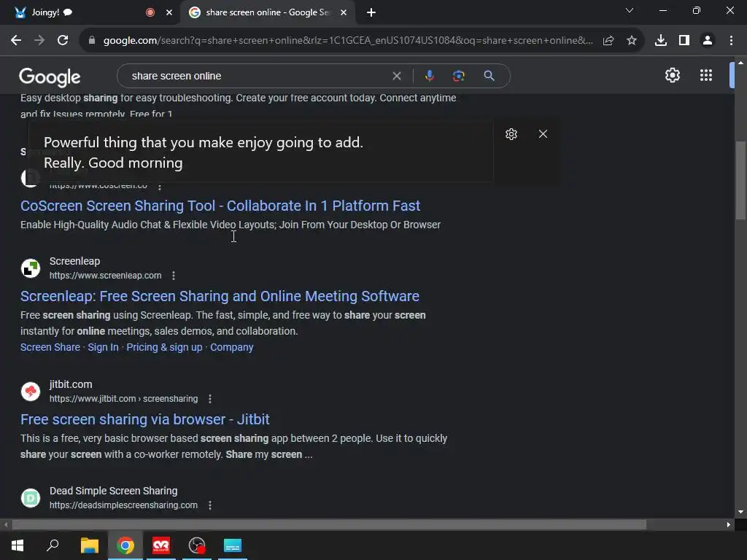
Task: Share this page icon in address bar
Action: pyautogui.click(x=608, y=41)
